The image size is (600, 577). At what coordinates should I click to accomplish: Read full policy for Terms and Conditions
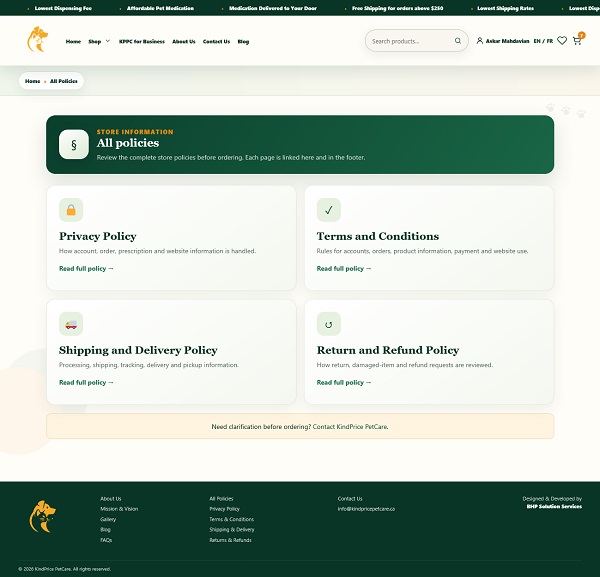pyautogui.click(x=344, y=269)
